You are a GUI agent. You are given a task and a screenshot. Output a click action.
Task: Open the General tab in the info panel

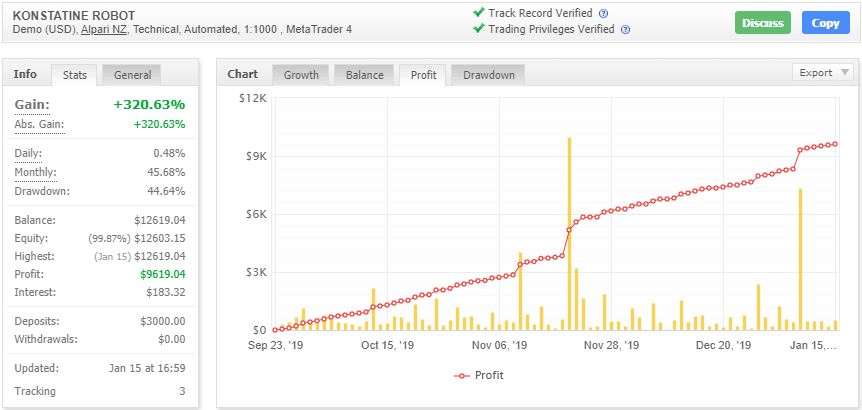point(132,75)
